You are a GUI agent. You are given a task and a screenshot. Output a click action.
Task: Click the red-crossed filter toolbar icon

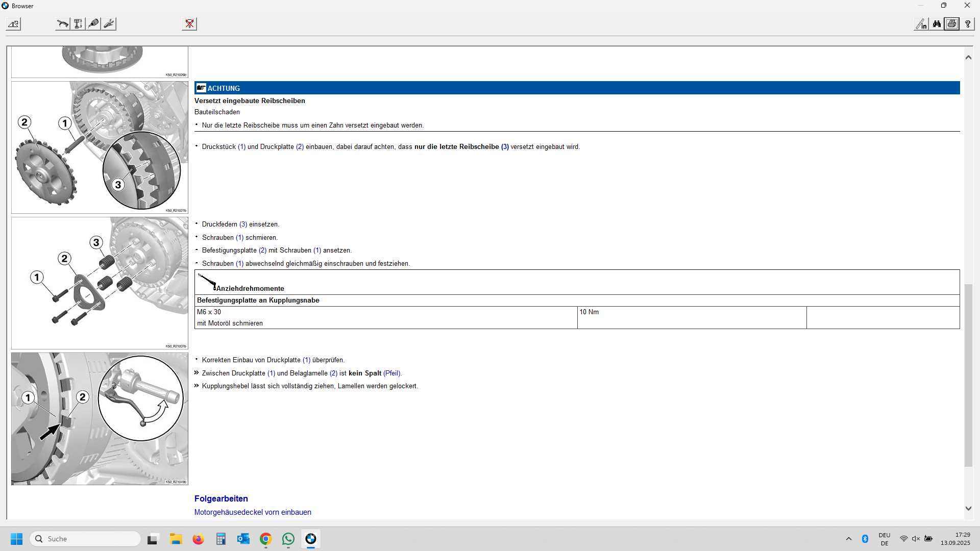coord(189,24)
